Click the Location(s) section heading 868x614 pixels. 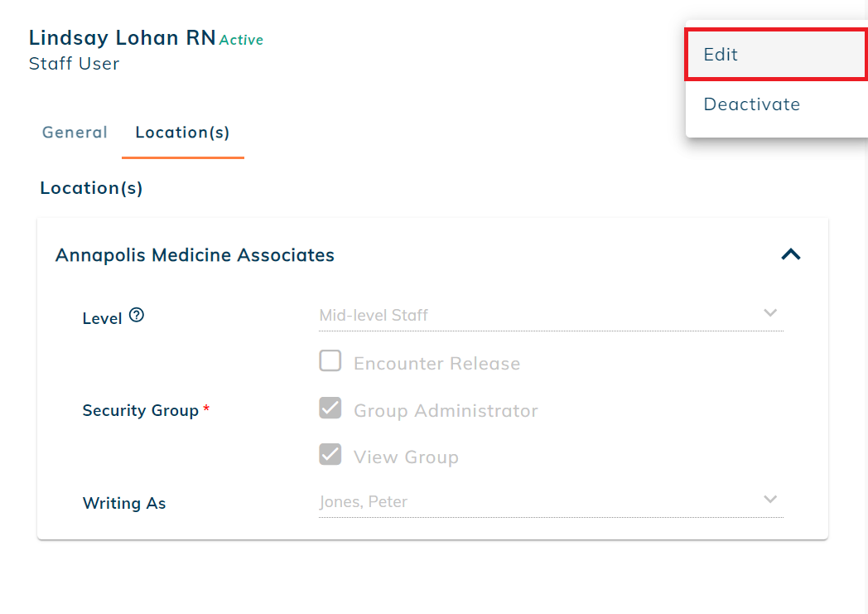click(x=91, y=188)
